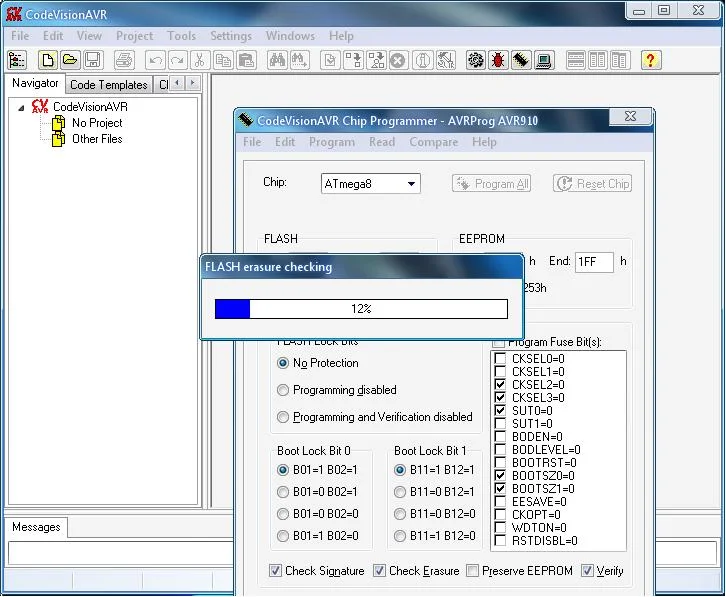Toggle the Navigator panel toolbar icon
Viewport: 726px width, 597px height.
[17, 60]
